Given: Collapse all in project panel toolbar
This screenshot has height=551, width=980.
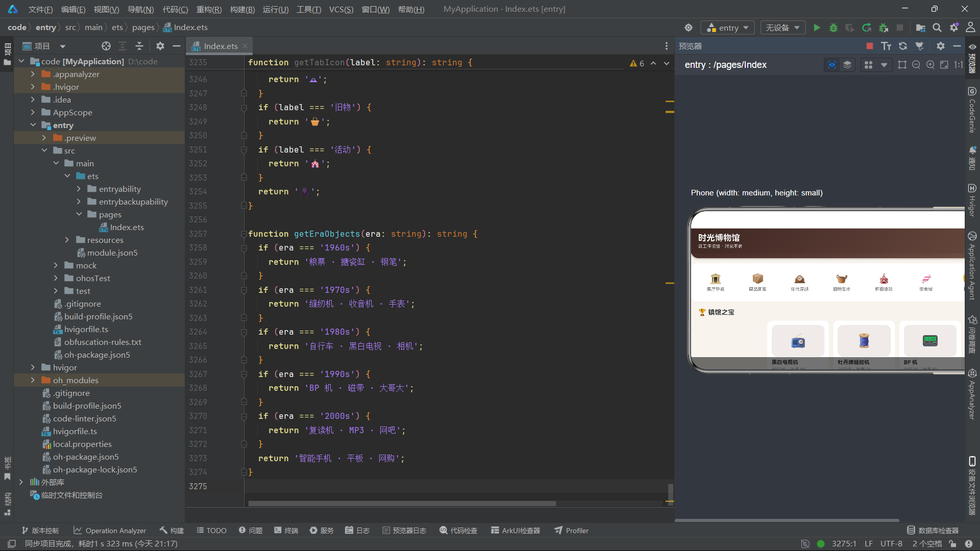Looking at the screenshot, I should pyautogui.click(x=139, y=46).
